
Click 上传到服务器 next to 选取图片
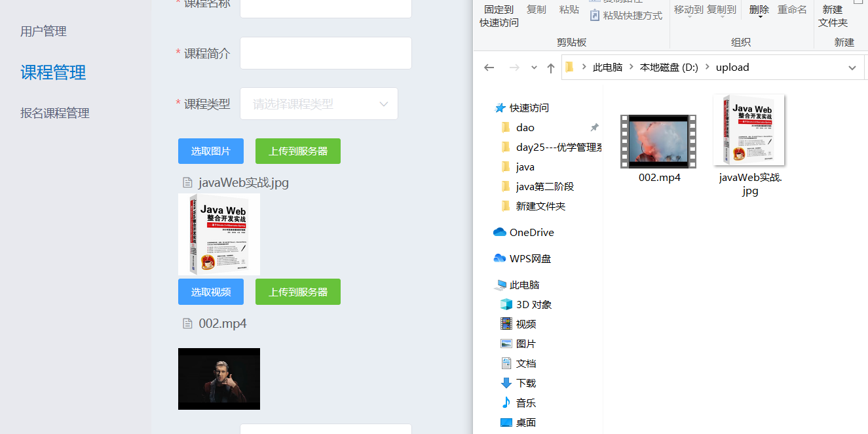point(298,151)
